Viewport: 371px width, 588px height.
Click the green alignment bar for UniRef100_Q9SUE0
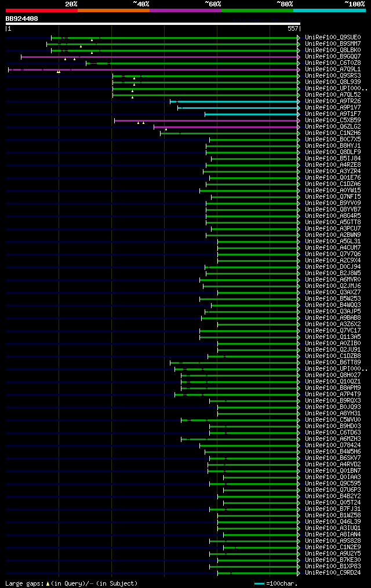(176, 38)
